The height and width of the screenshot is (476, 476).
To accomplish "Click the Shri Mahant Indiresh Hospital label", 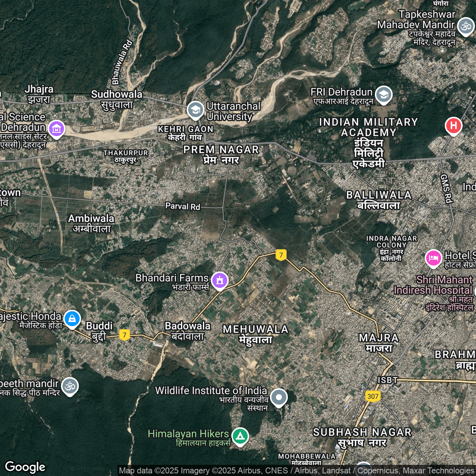I will (433, 285).
